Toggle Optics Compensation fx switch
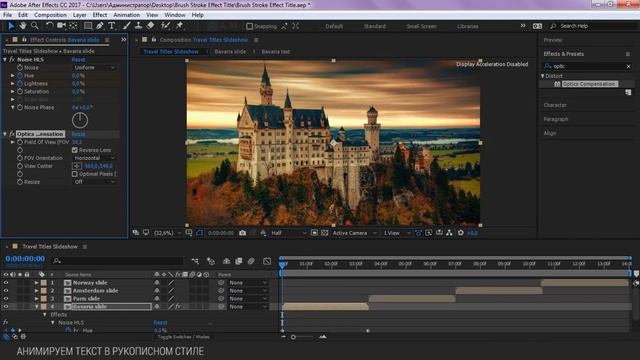Image resolution: width=640 pixels, height=360 pixels. coord(12,134)
